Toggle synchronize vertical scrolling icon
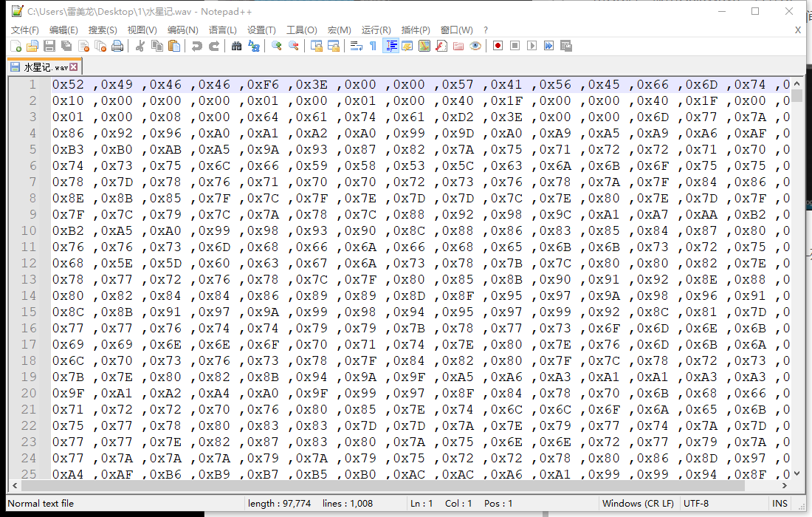 [x=317, y=46]
